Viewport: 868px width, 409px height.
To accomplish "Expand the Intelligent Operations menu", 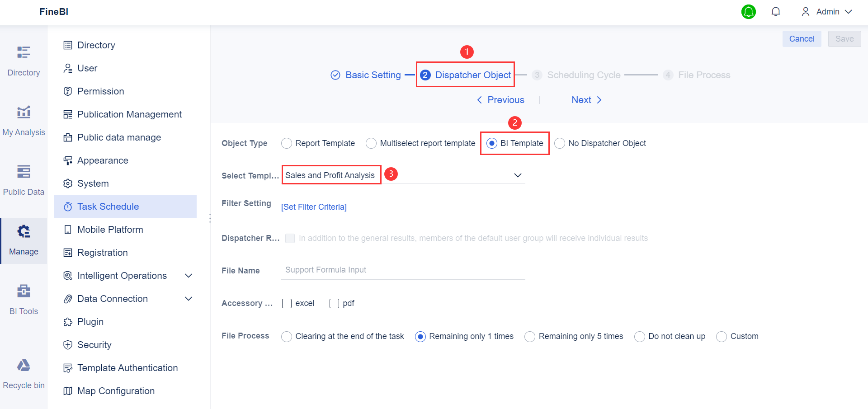I will 122,275.
